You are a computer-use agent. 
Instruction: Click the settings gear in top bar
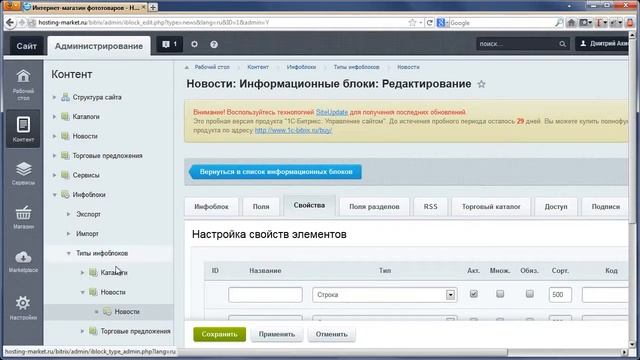(x=194, y=44)
